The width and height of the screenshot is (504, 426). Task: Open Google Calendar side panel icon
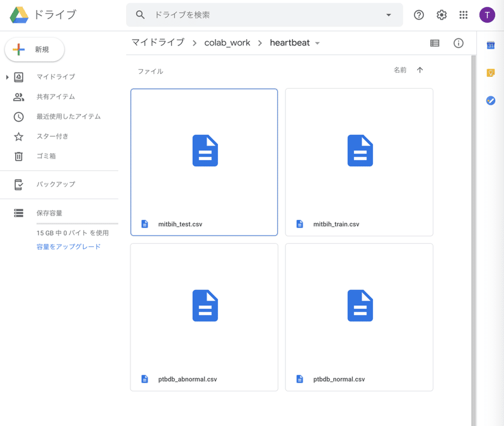[x=491, y=45]
